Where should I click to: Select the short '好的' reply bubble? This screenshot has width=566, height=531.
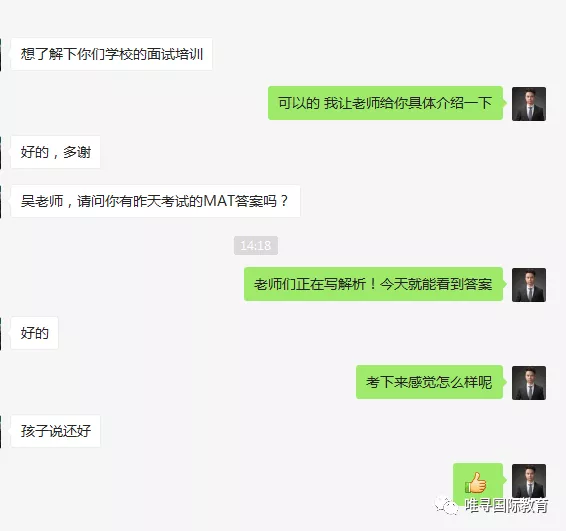tap(35, 333)
